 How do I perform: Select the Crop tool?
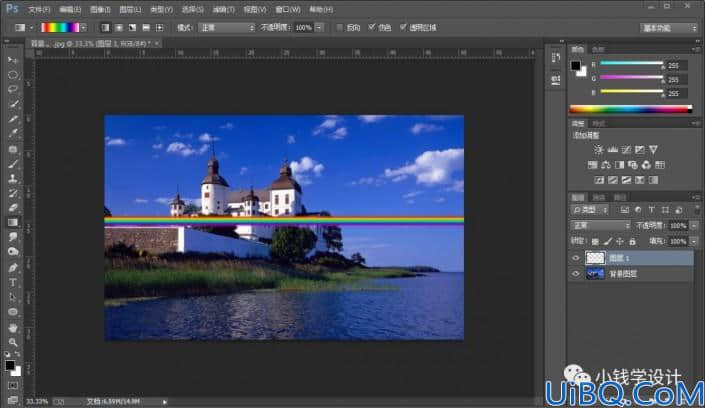(13, 119)
